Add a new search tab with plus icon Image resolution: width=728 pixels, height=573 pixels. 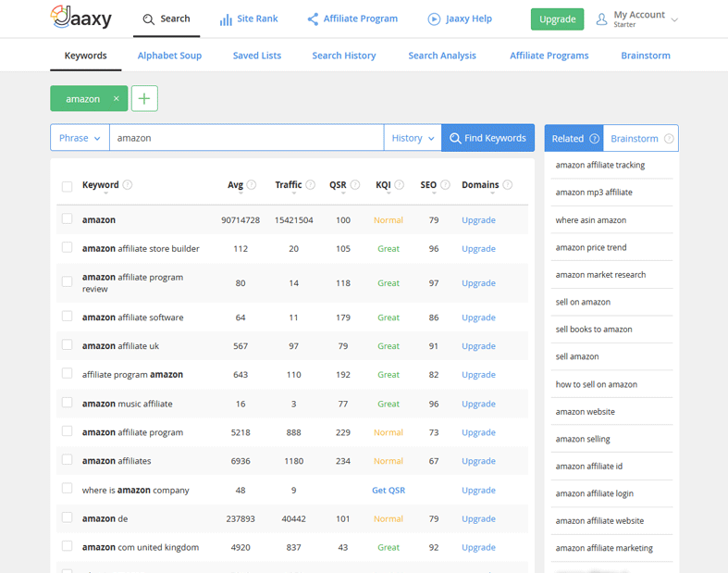point(144,98)
